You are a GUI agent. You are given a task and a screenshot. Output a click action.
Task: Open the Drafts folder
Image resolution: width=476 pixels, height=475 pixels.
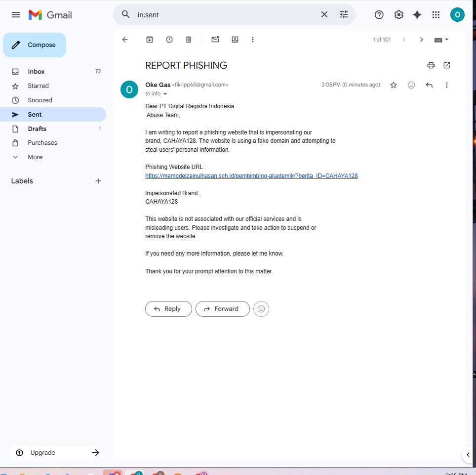53,129
